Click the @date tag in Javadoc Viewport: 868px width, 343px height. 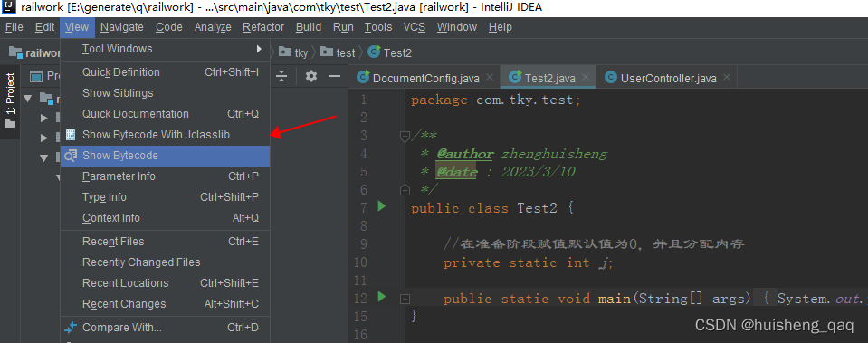tap(456, 172)
